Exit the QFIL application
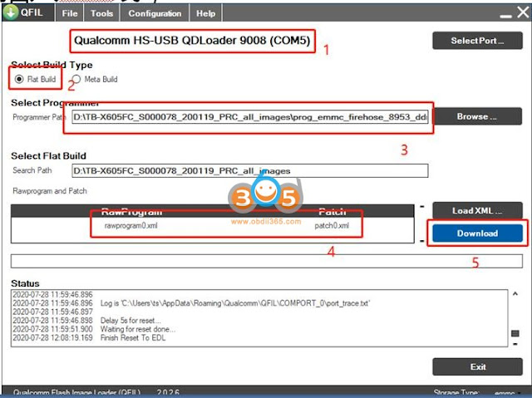The height and width of the screenshot is (398, 532). pos(477,366)
